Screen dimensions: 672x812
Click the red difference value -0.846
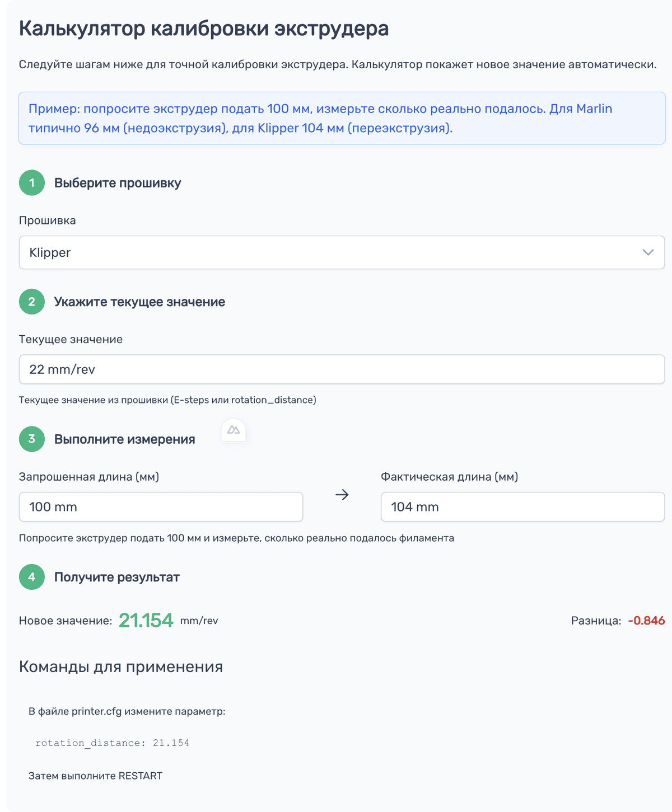click(x=646, y=621)
